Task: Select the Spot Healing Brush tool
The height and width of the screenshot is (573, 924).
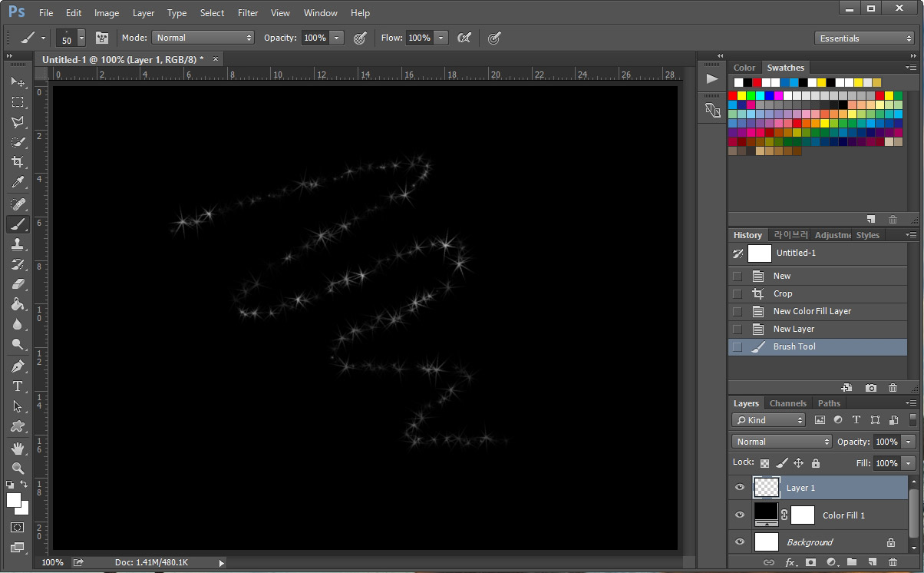Action: click(x=18, y=204)
